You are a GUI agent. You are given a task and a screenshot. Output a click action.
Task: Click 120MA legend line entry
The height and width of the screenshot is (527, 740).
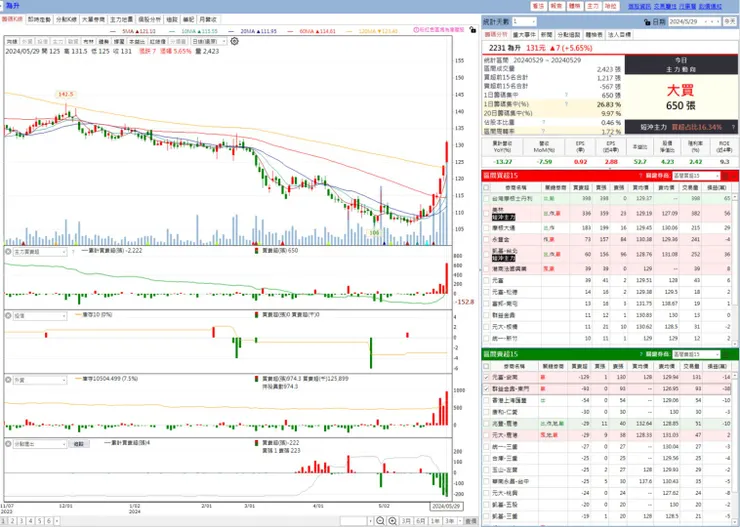[371, 31]
